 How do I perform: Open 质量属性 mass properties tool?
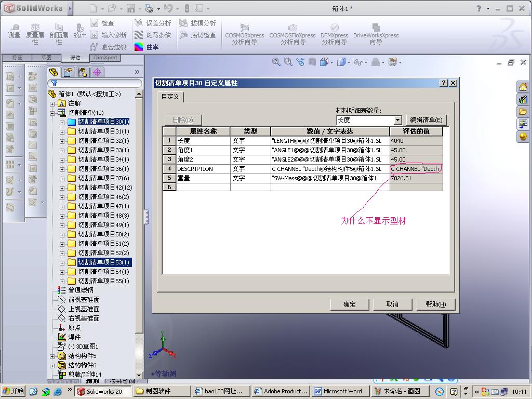35,34
